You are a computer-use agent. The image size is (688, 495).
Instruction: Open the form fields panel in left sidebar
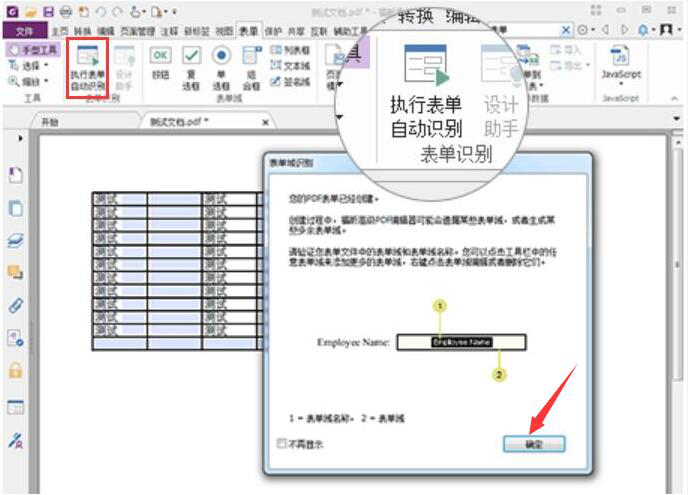pos(16,408)
